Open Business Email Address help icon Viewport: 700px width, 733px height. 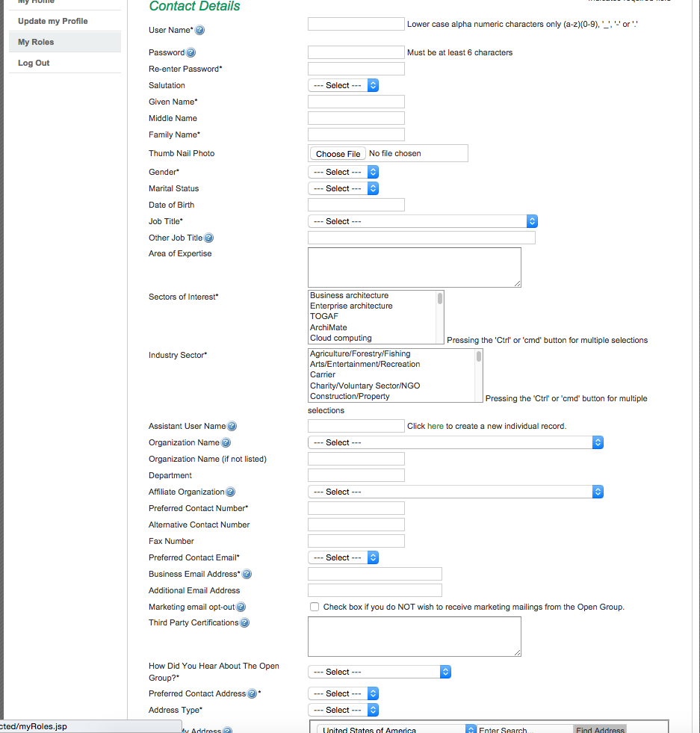click(247, 575)
